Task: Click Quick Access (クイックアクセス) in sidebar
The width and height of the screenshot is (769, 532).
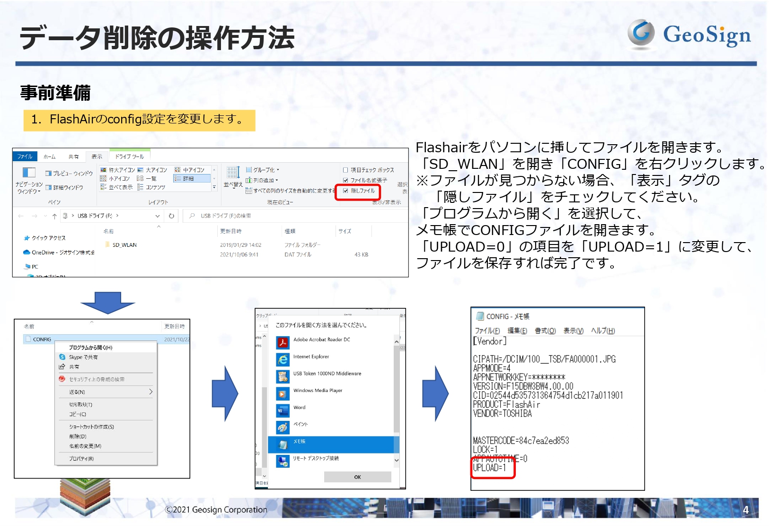Action: click(45, 238)
